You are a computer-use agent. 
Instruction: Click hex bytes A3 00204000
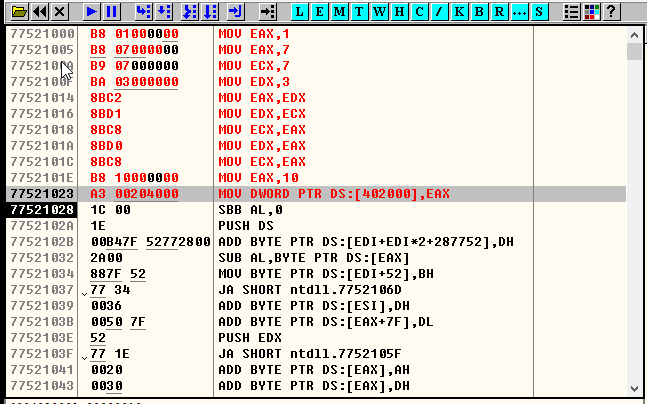point(135,194)
